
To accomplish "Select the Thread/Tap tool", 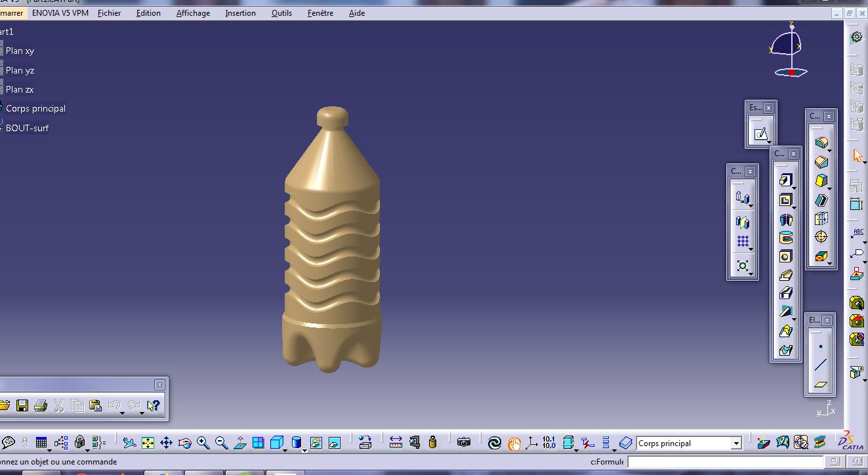I will point(821,237).
